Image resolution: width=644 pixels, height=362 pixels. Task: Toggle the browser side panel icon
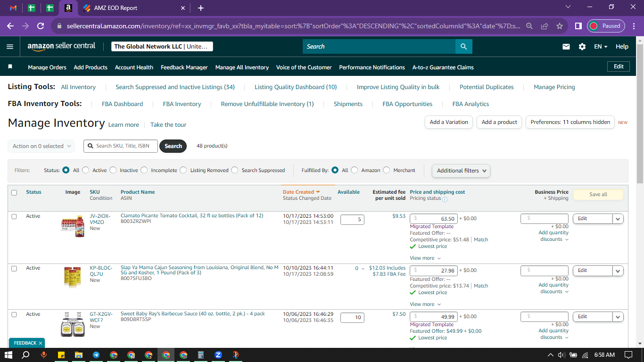click(x=578, y=26)
